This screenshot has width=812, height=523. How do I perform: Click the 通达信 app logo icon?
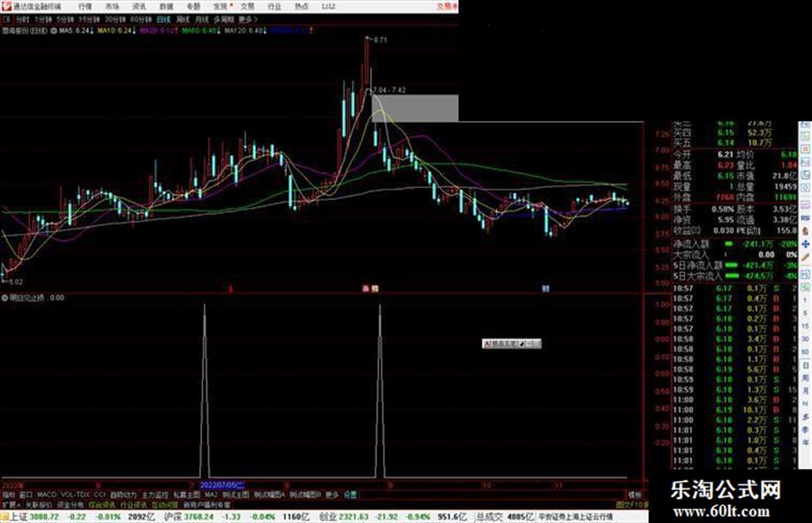coord(6,7)
